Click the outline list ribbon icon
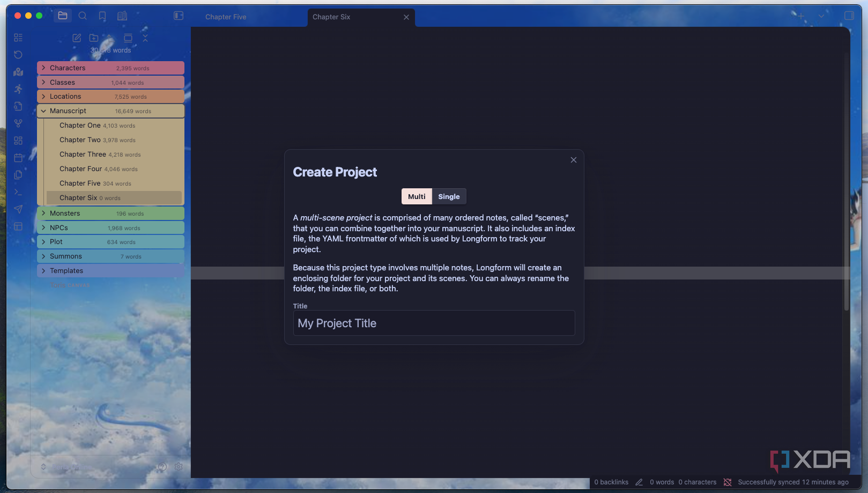Image resolution: width=868 pixels, height=493 pixels. (x=18, y=38)
